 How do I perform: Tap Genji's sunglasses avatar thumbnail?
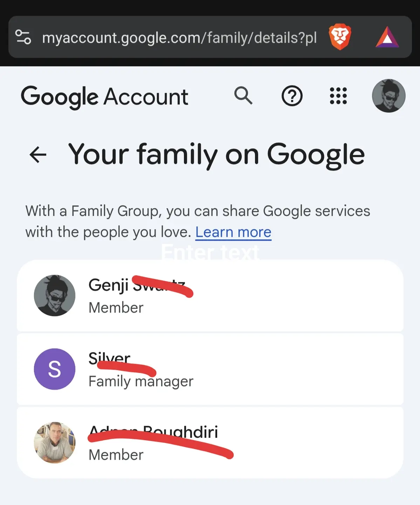pos(55,295)
